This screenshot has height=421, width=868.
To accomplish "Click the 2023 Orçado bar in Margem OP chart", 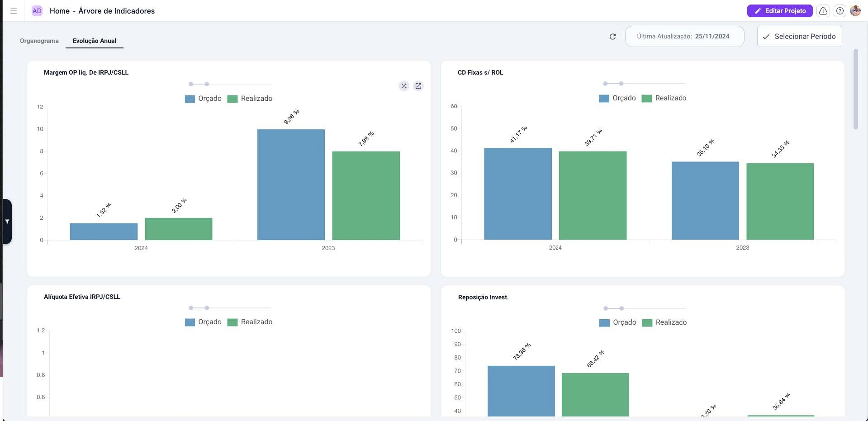I will pos(291,184).
